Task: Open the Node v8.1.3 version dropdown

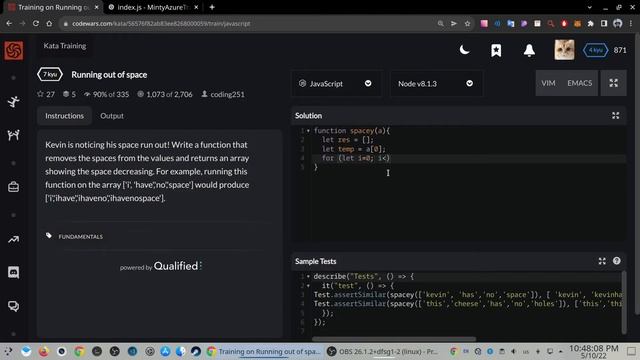Action: (x=436, y=83)
